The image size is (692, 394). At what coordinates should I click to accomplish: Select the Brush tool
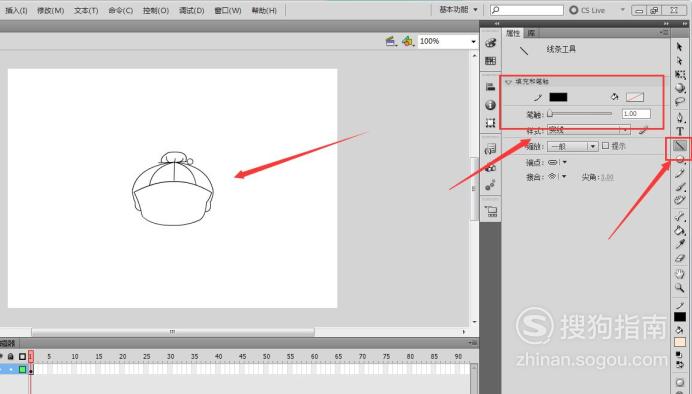(680, 188)
